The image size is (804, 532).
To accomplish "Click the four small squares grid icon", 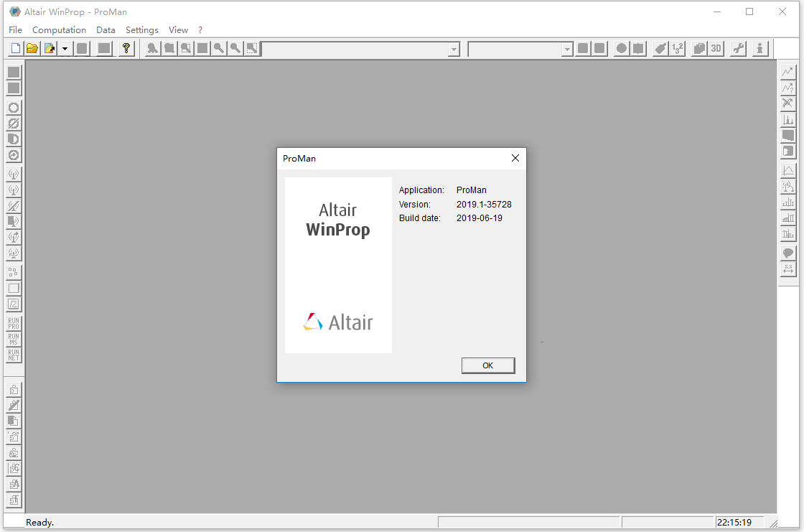I will pyautogui.click(x=14, y=272).
